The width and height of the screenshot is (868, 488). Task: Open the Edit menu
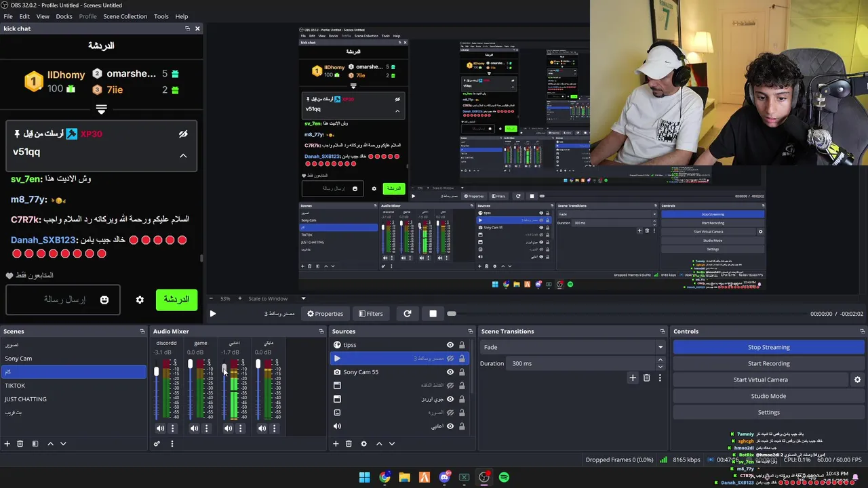(x=24, y=16)
